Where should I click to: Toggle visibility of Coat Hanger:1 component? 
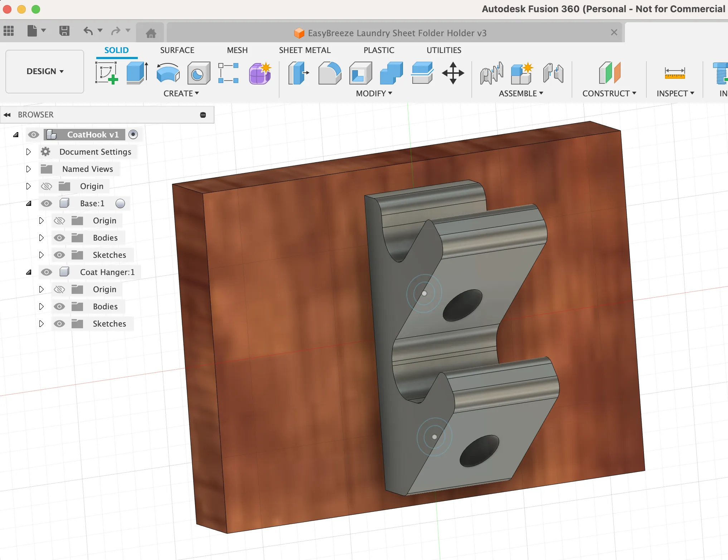pyautogui.click(x=47, y=272)
